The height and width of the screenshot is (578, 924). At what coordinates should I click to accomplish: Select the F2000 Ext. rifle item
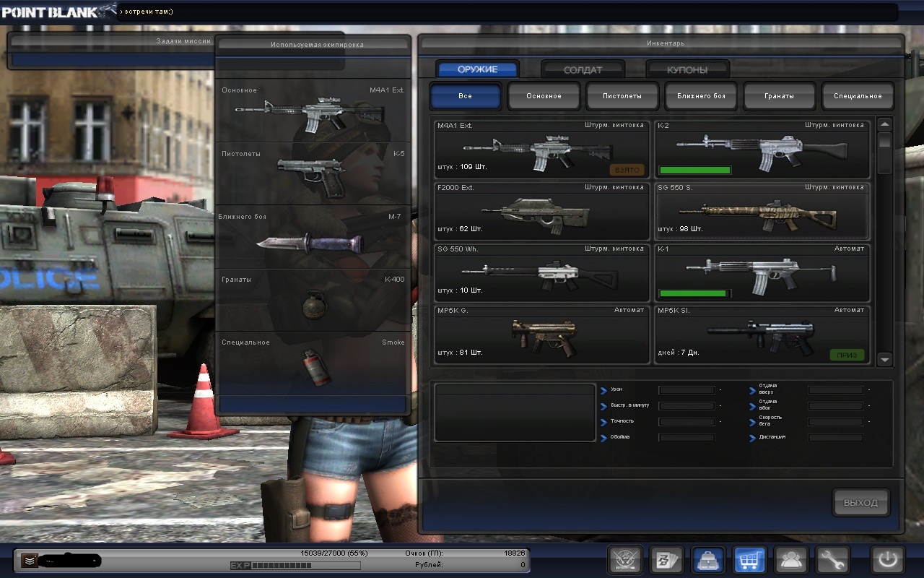point(542,211)
